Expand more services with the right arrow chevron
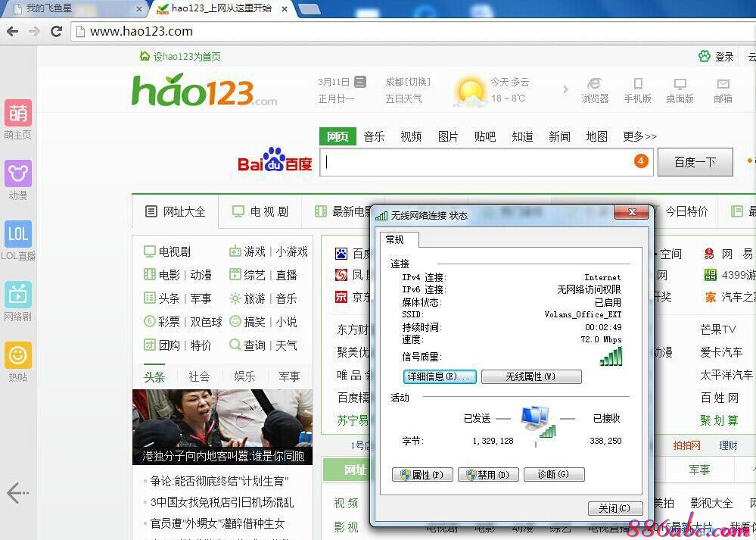 pos(566,89)
